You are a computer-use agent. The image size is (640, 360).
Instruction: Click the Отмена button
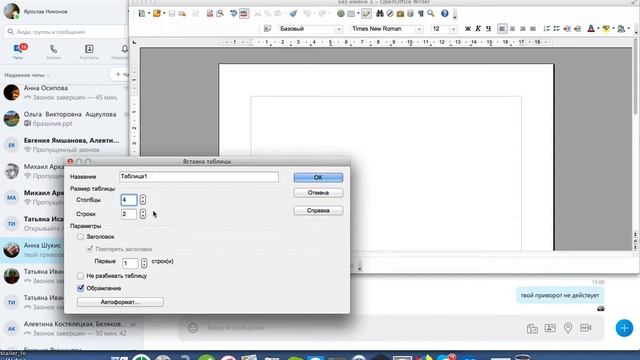318,193
